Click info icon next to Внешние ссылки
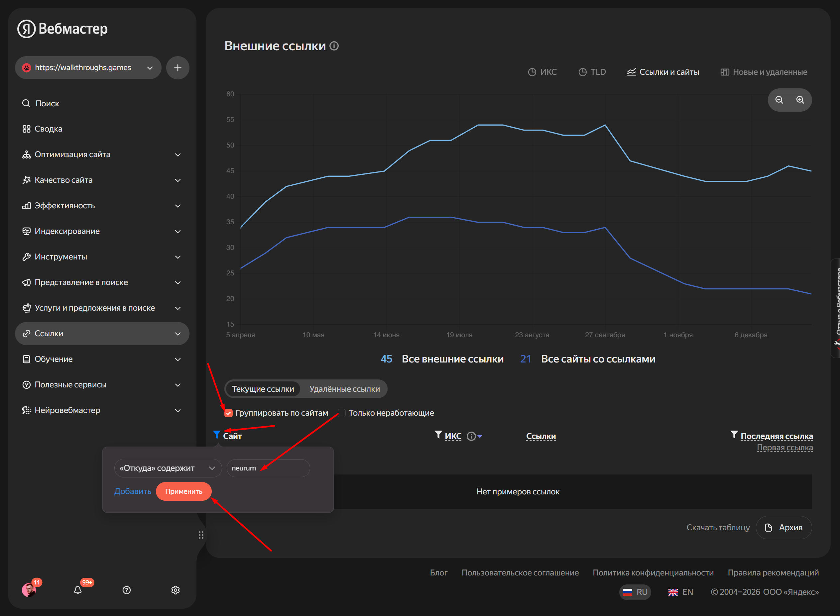Viewport: 840px width, 616px height. pos(334,46)
